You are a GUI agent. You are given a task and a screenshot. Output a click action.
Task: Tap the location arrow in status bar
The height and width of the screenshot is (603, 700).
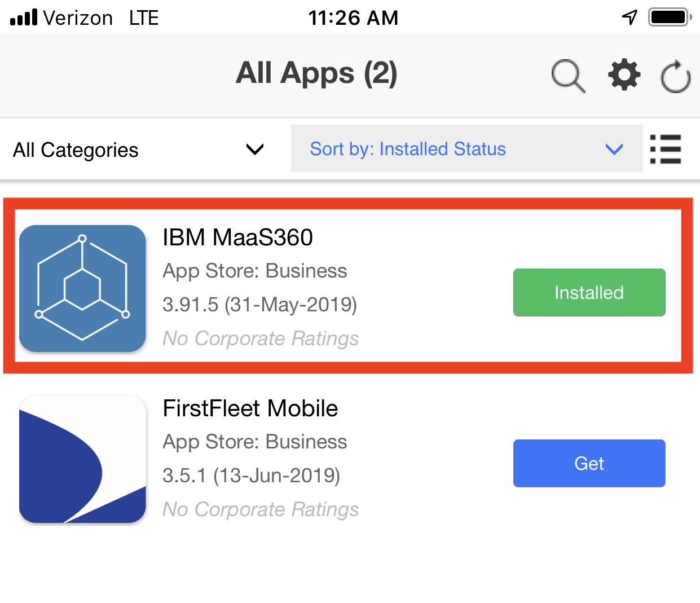pos(629,17)
